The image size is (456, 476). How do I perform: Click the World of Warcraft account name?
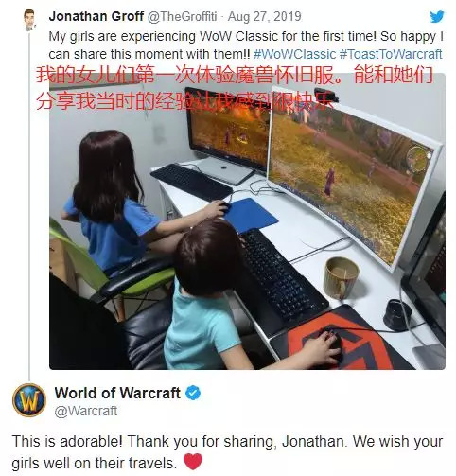tap(117, 393)
